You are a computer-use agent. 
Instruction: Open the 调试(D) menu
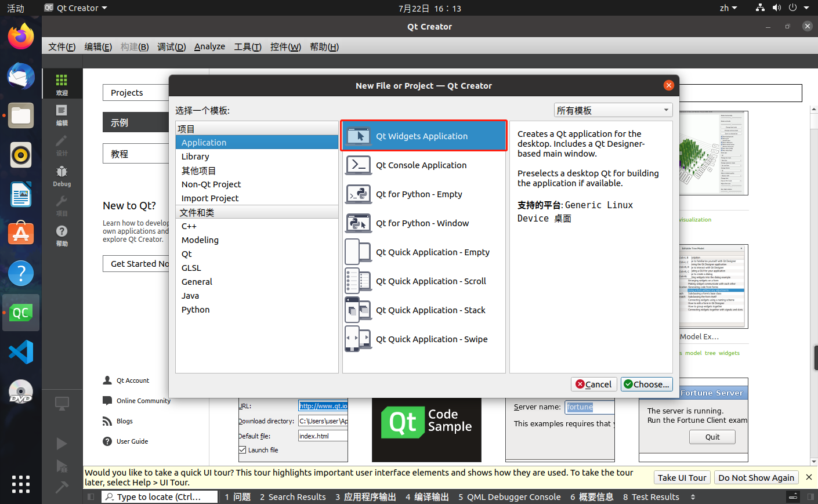[171, 46]
